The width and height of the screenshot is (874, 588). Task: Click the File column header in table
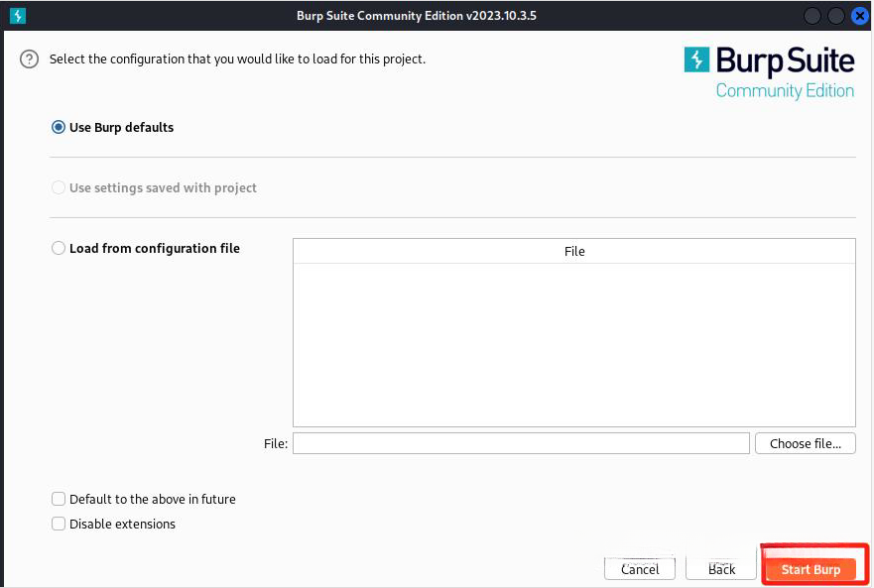click(574, 252)
